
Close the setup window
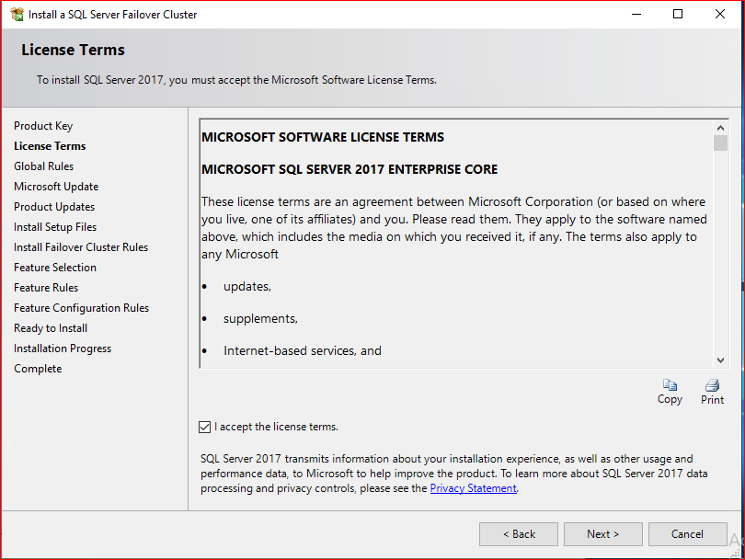point(720,14)
